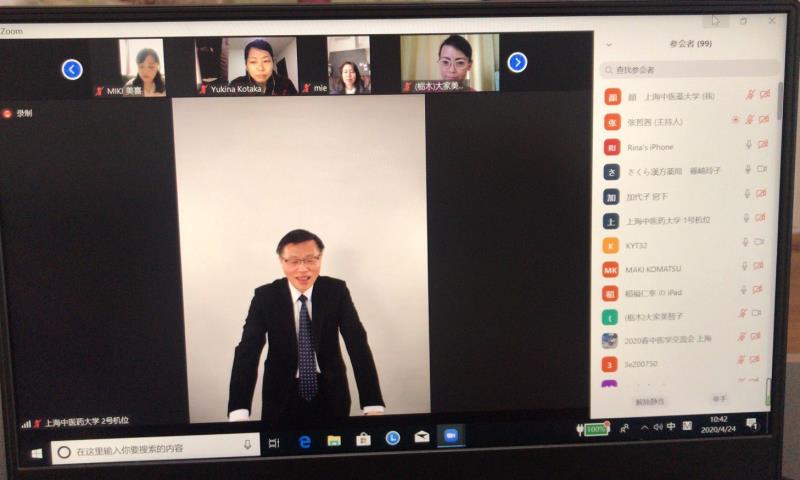Show next video thumbnails with right arrow
800x480 pixels.
coord(517,62)
